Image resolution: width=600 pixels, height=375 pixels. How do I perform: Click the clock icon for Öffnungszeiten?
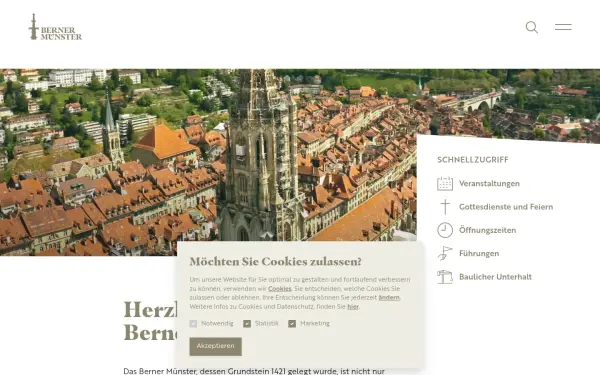click(x=445, y=230)
